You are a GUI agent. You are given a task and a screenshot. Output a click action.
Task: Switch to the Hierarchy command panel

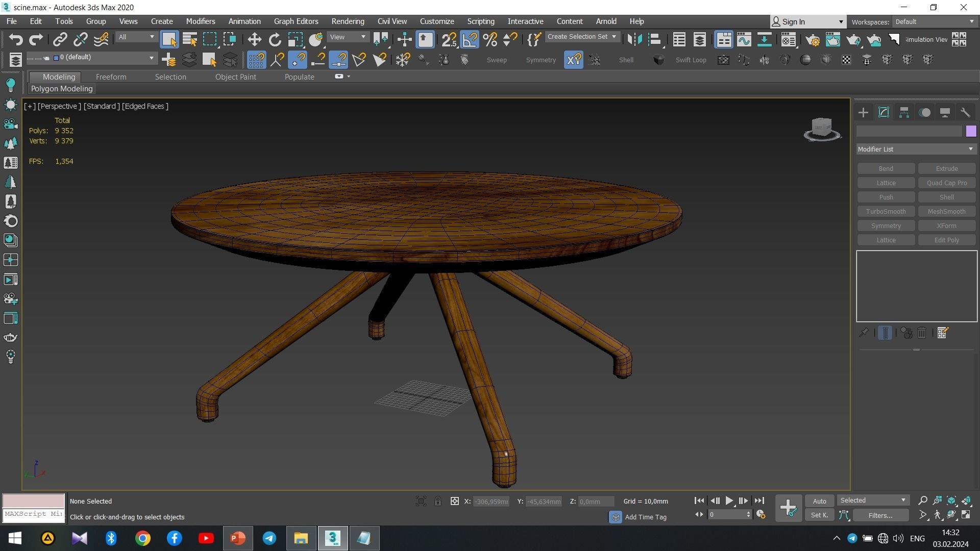coord(904,113)
